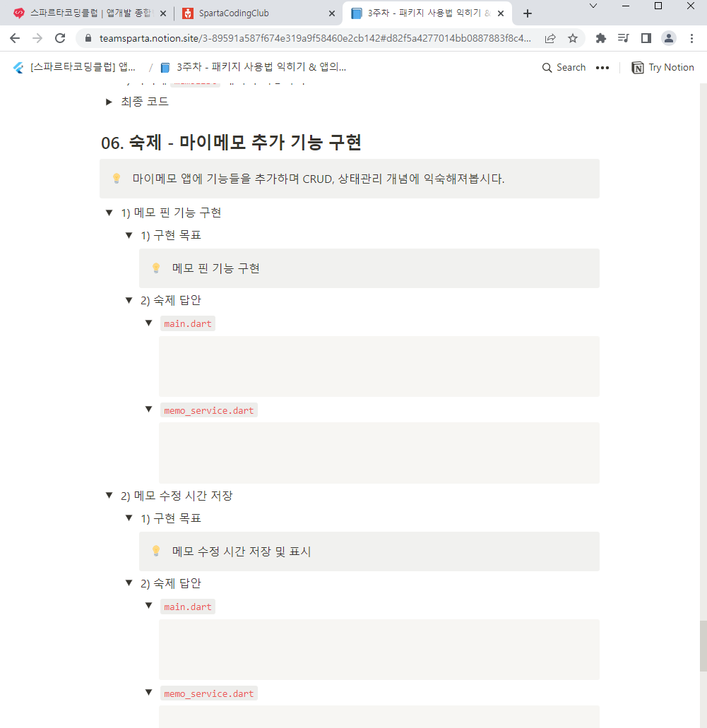707x728 pixels.
Task: Click the Flutter logo in the breadcrumb
Action: pos(18,68)
